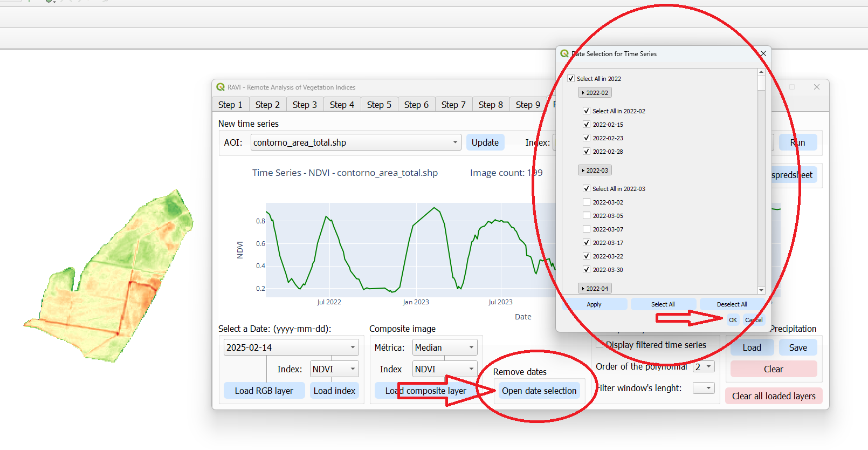Open the Filter window's length dropdown
This screenshot has width=868, height=450.
point(704,388)
